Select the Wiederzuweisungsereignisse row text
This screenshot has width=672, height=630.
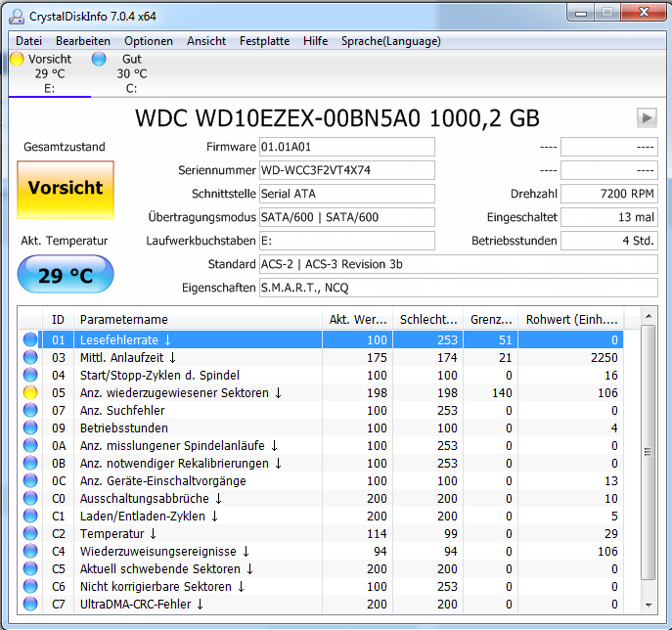tap(164, 551)
